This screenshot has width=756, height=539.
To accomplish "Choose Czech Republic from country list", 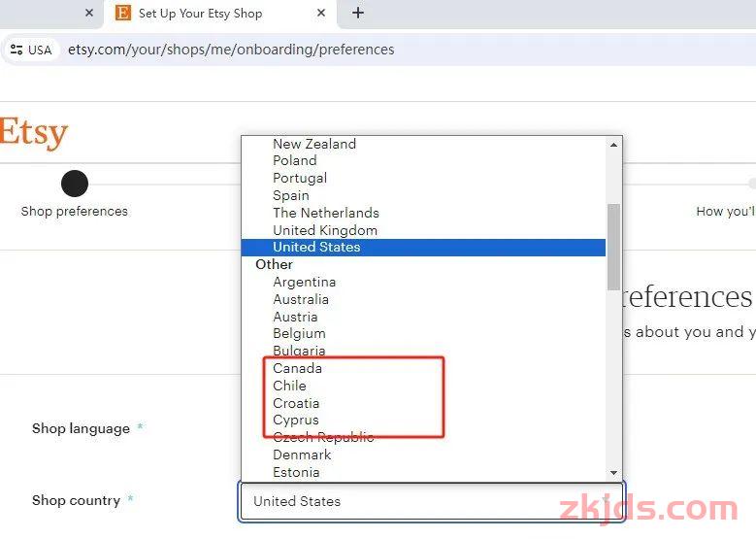I will (x=423, y=437).
